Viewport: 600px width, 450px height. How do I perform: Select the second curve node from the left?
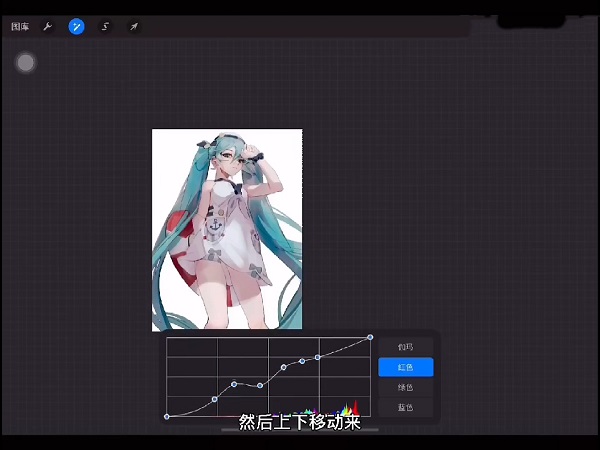tap(215, 399)
